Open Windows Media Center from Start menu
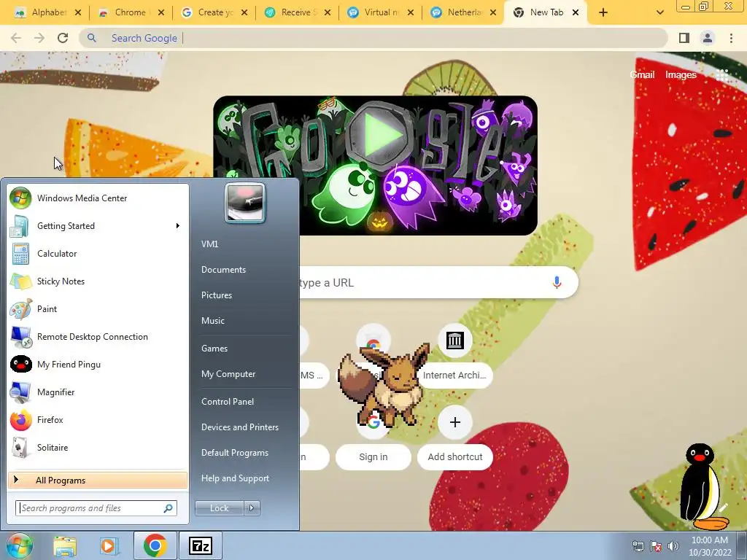Image resolution: width=747 pixels, height=560 pixels. pyautogui.click(x=98, y=198)
